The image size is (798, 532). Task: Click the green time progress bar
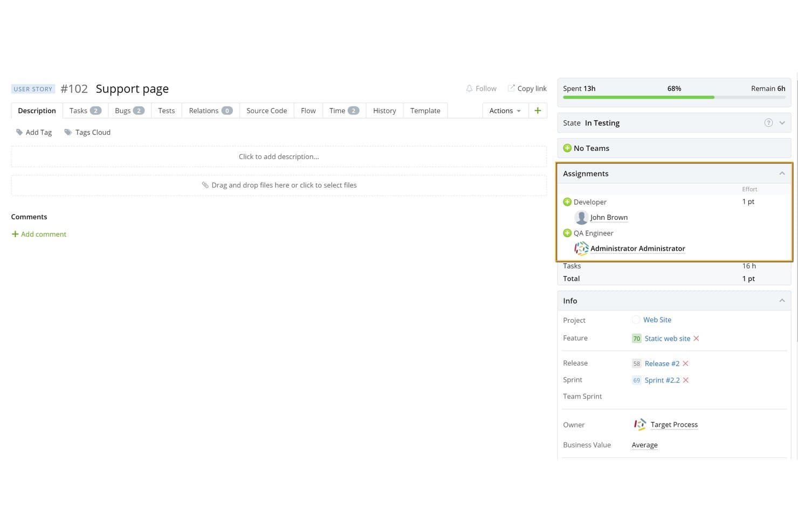[x=638, y=98]
